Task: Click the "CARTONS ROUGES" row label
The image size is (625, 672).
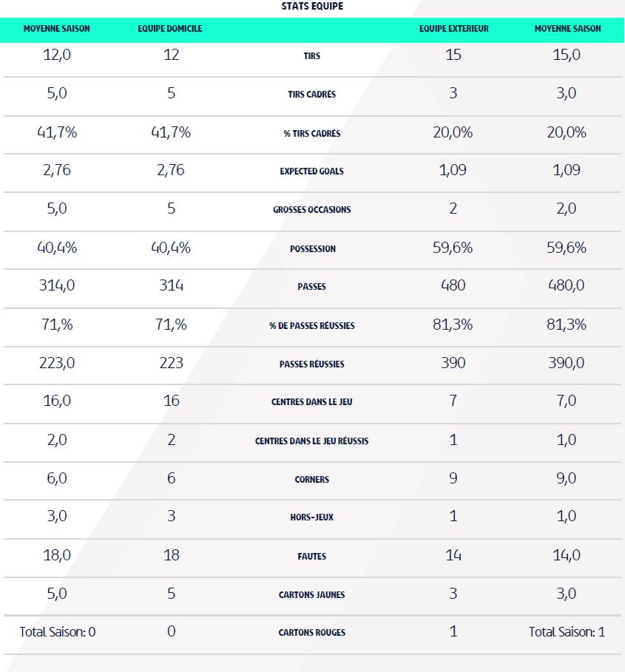Action: (311, 633)
